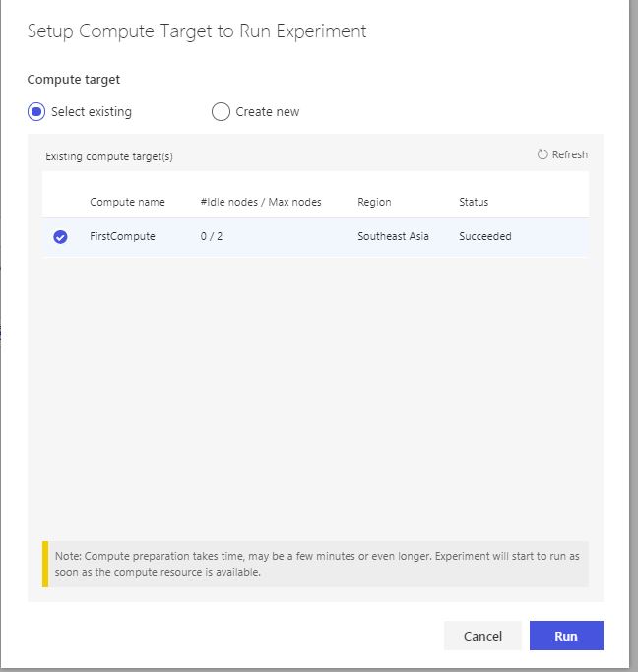Cancel the compute target setup
The width and height of the screenshot is (638, 672).
click(x=482, y=636)
